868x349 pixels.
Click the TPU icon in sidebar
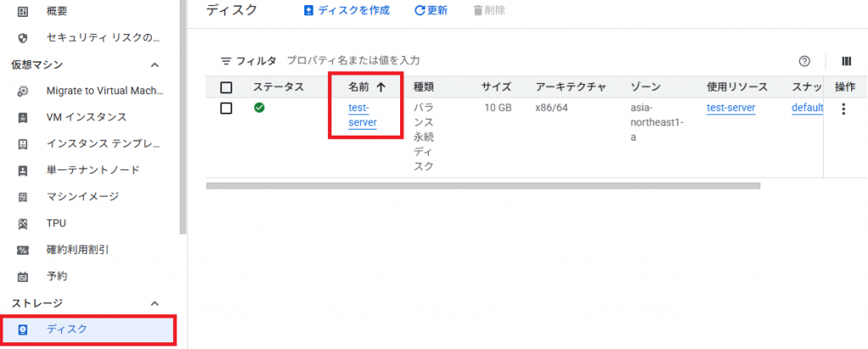pos(23,224)
